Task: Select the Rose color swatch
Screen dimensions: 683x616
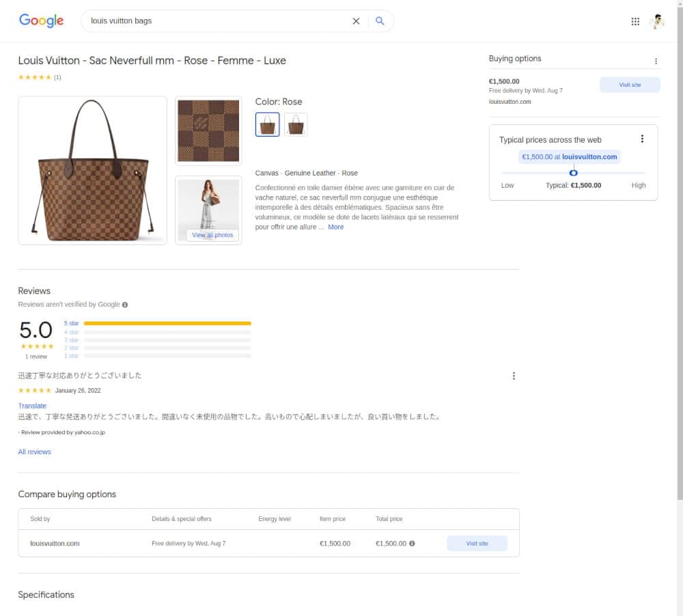Action: (x=266, y=124)
